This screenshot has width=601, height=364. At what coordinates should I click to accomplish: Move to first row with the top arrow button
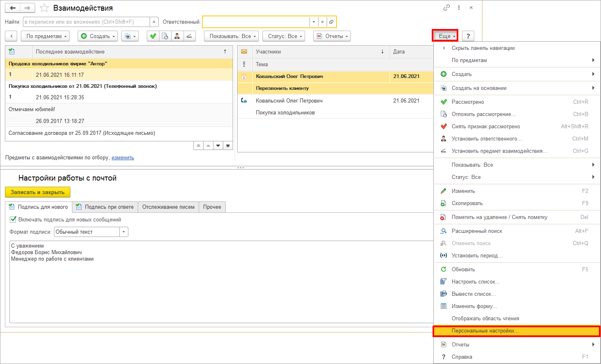coord(199,146)
